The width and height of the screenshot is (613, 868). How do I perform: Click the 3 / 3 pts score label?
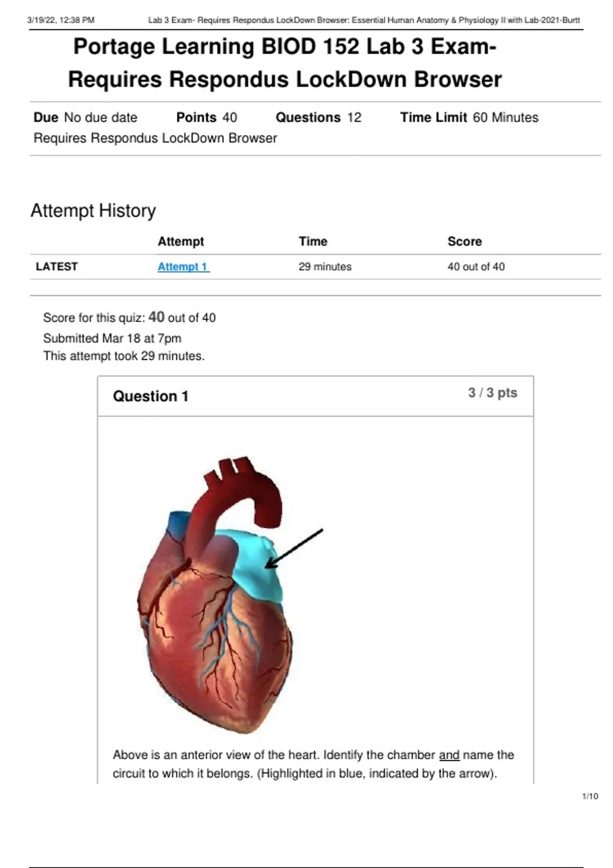pos(492,393)
